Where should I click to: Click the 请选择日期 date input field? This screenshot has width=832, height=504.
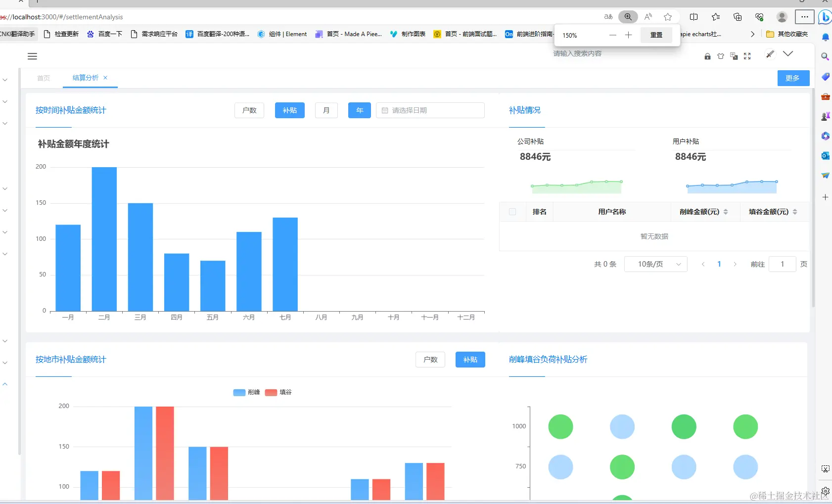[x=430, y=110]
